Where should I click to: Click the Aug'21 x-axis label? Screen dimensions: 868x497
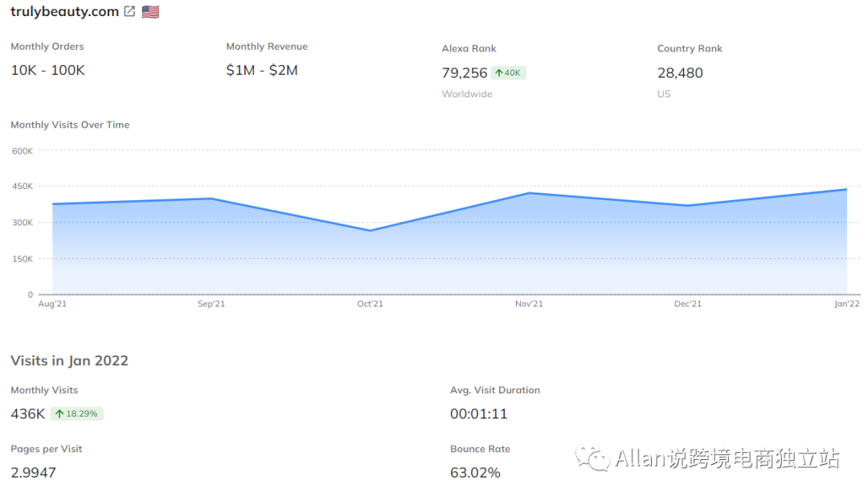point(52,304)
